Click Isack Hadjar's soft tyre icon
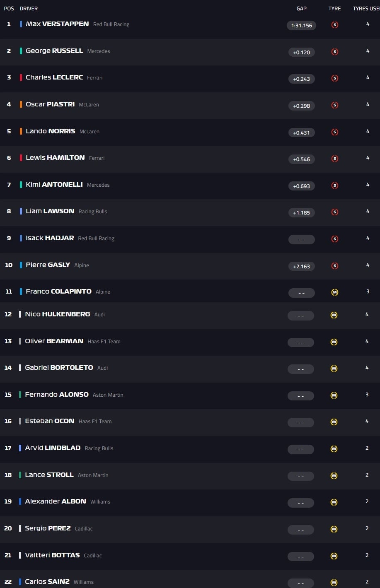 335,239
